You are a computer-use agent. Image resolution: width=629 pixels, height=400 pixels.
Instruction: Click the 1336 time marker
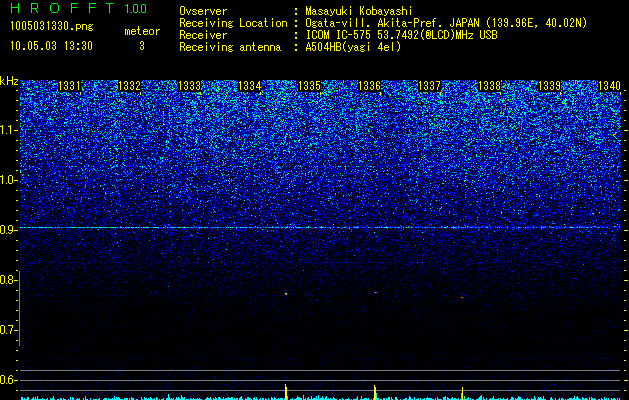coord(369,86)
